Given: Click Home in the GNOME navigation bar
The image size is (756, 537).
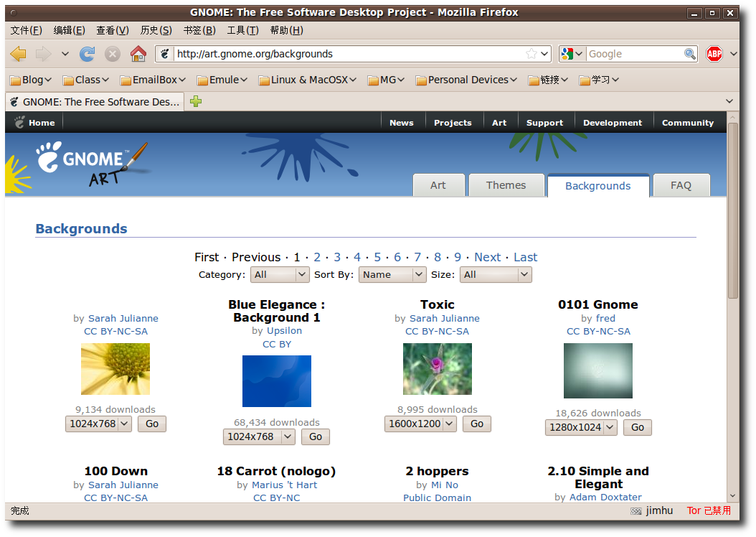Looking at the screenshot, I should [x=34, y=123].
